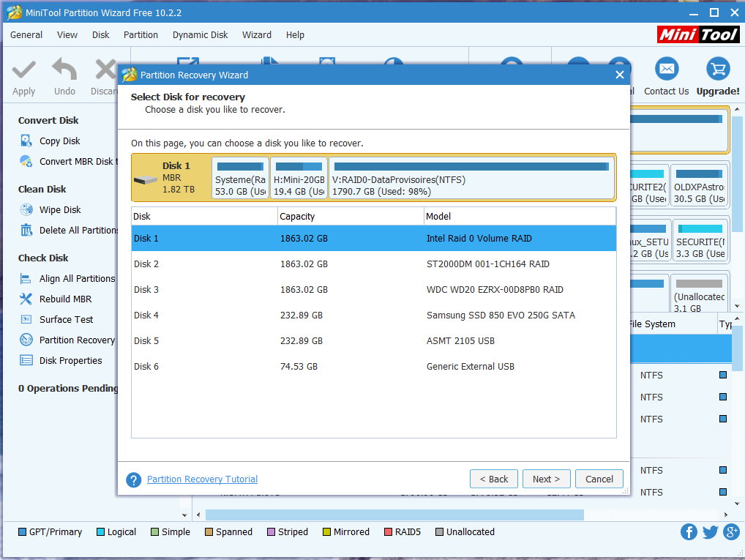Click the GPT/Primary legend color swatch
The width and height of the screenshot is (745, 560).
click(x=23, y=532)
